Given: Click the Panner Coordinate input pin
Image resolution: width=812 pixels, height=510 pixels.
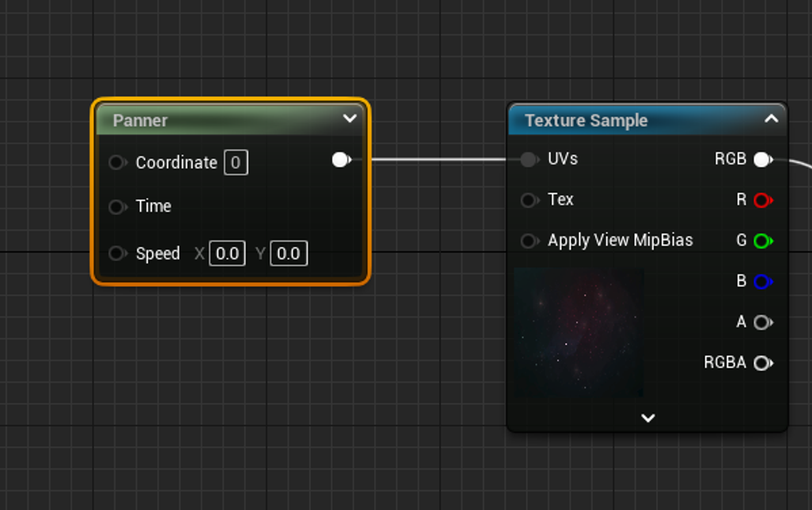Looking at the screenshot, I should click(x=117, y=163).
